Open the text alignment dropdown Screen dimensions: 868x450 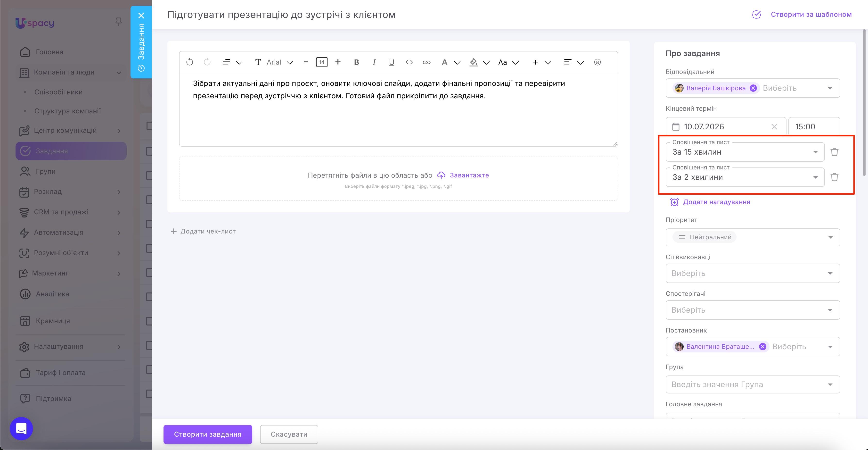[x=573, y=62]
